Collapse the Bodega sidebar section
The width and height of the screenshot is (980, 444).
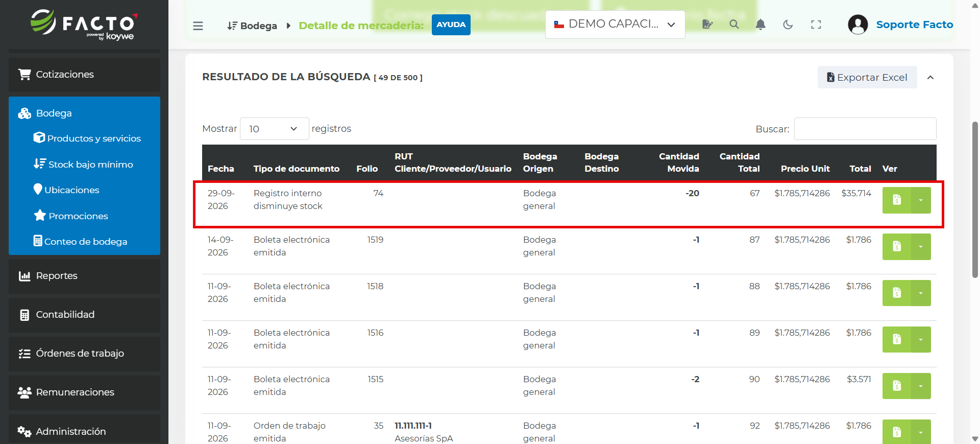coord(84,113)
